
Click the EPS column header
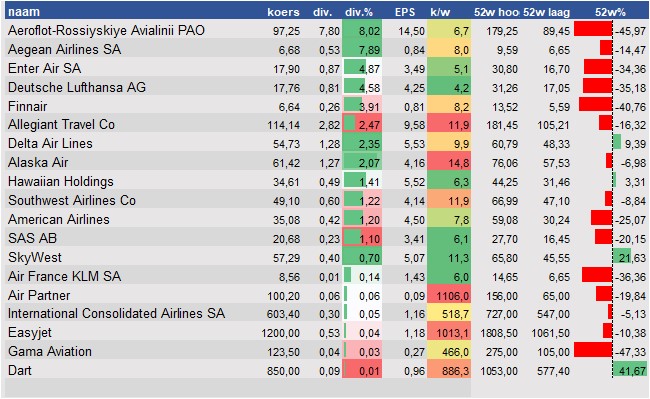coord(405,12)
